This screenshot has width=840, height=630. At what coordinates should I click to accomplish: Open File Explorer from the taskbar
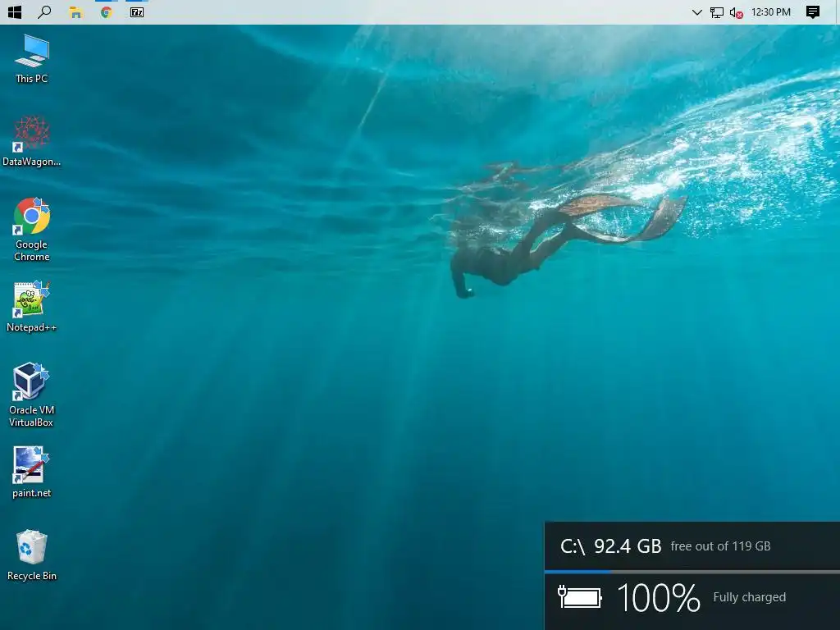pos(76,12)
